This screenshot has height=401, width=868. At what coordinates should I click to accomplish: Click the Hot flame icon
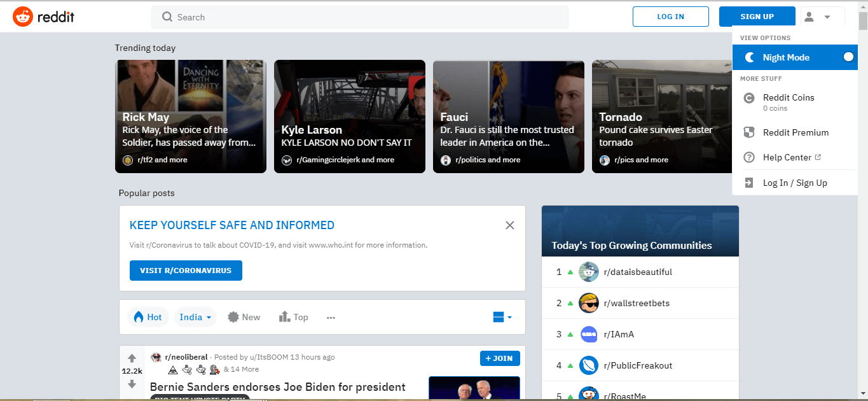[x=137, y=317]
